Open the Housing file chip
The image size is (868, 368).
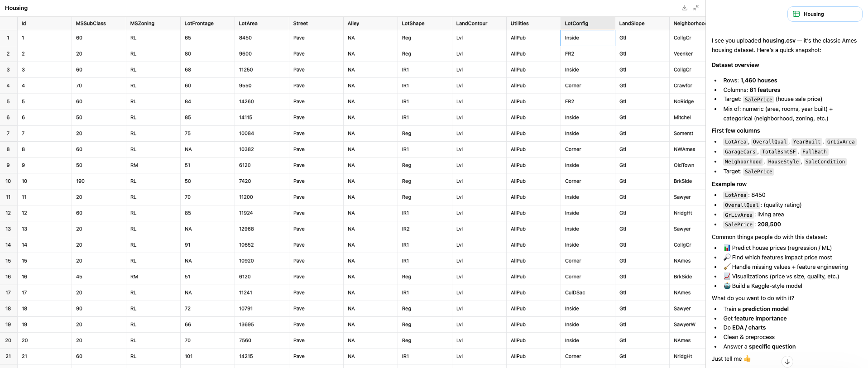[825, 14]
